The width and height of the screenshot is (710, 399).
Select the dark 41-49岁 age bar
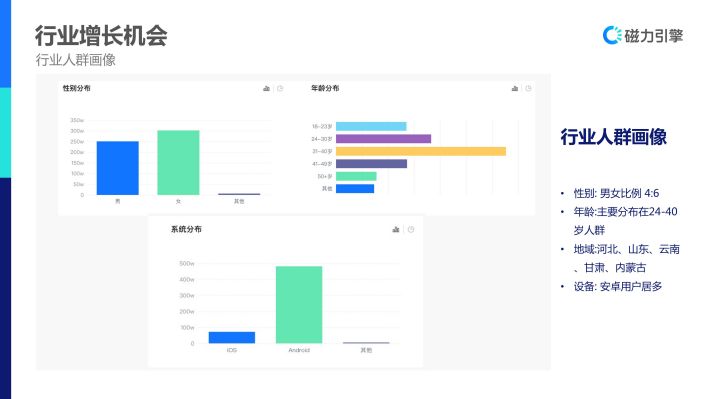(x=371, y=163)
